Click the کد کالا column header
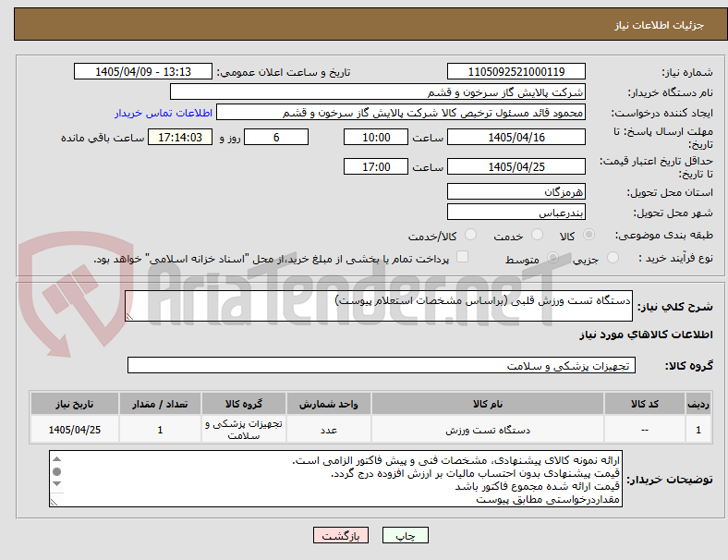728x560 pixels. point(645,404)
